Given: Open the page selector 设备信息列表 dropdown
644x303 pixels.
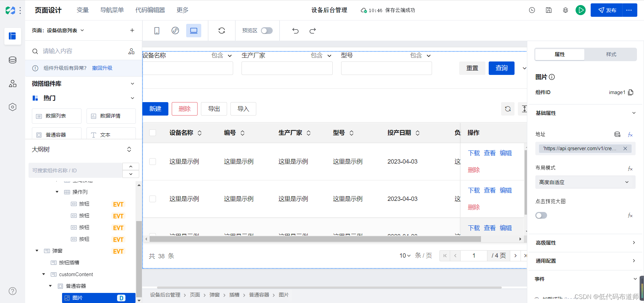Looking at the screenshot, I should pyautogui.click(x=58, y=30).
